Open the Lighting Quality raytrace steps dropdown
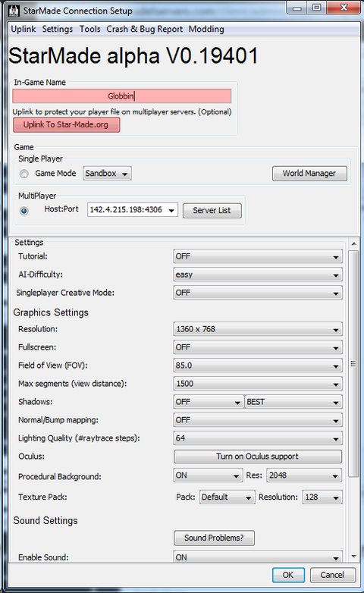 tap(258, 438)
